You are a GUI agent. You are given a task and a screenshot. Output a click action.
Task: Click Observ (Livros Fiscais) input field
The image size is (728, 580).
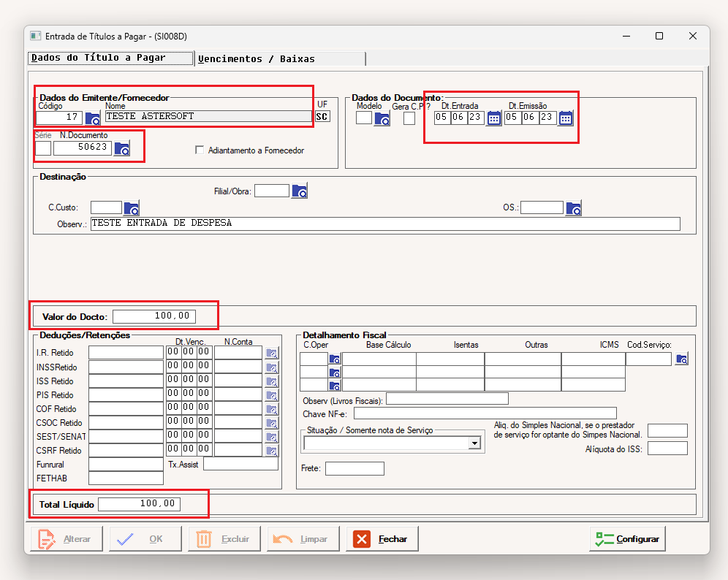point(447,399)
